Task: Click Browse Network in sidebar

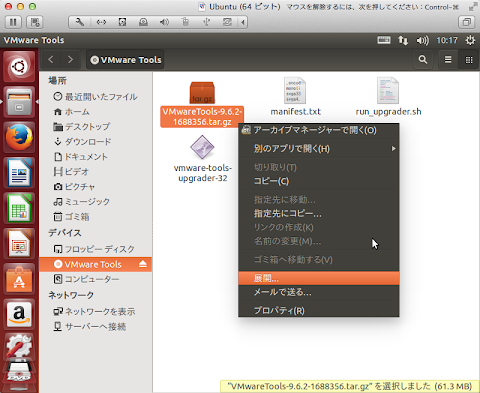Action: [95, 311]
